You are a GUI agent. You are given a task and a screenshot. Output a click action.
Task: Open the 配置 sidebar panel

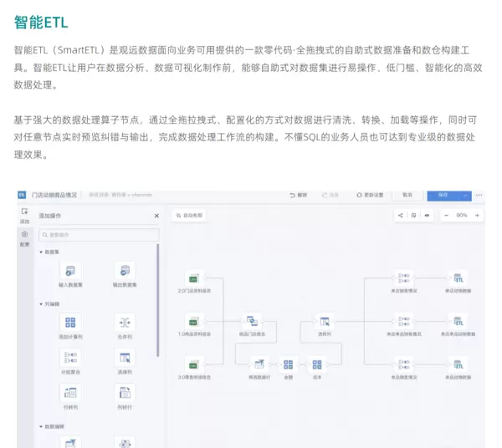[x=24, y=238]
